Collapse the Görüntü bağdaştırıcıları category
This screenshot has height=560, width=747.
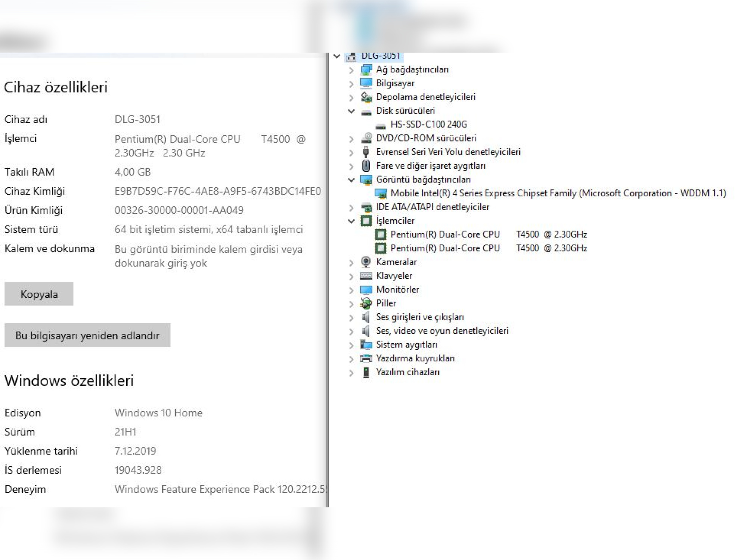click(351, 180)
